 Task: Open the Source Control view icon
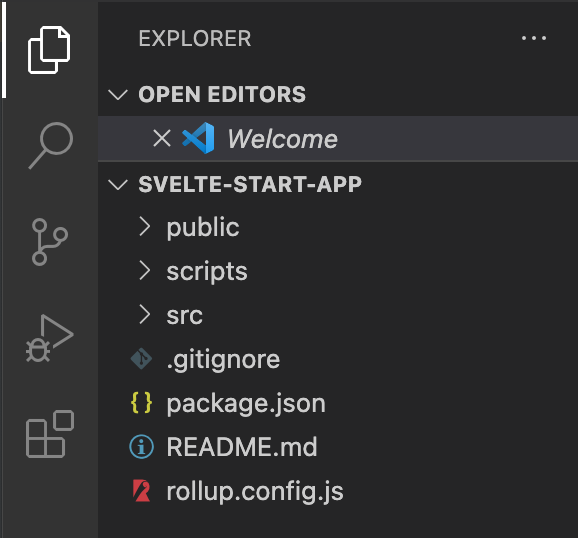coord(49,242)
